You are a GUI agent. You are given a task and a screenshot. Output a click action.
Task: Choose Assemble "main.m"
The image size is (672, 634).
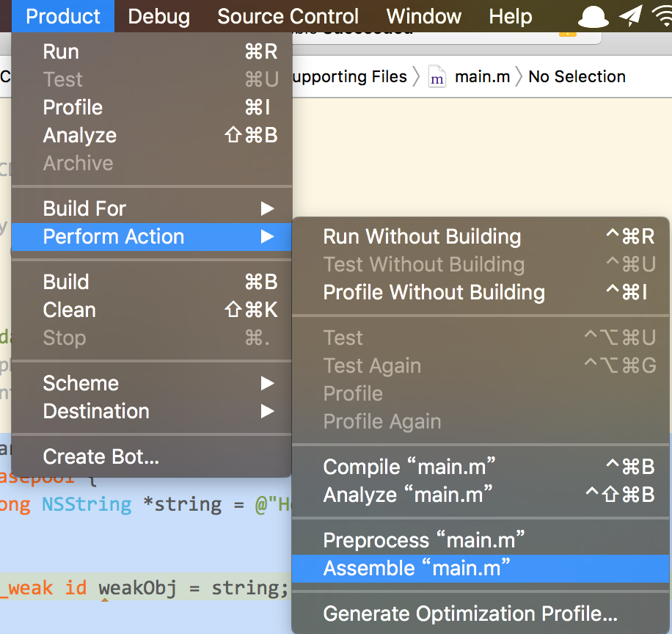481,569
